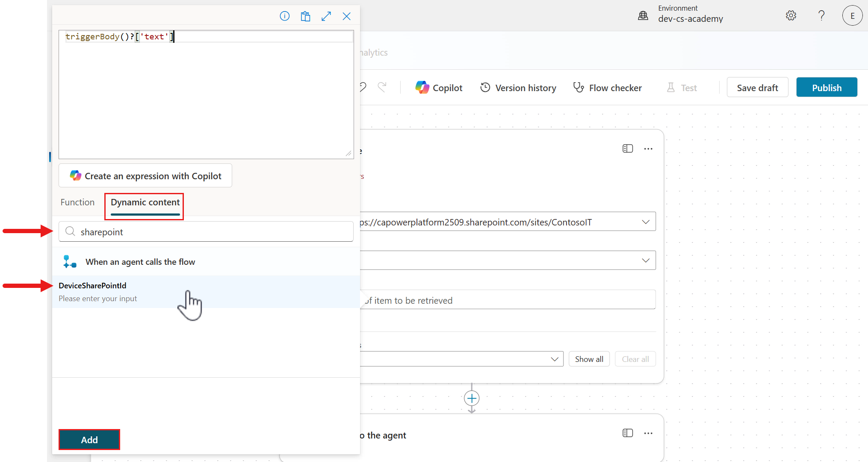Open the SharePoint site address dropdown
The image size is (868, 462).
click(646, 222)
